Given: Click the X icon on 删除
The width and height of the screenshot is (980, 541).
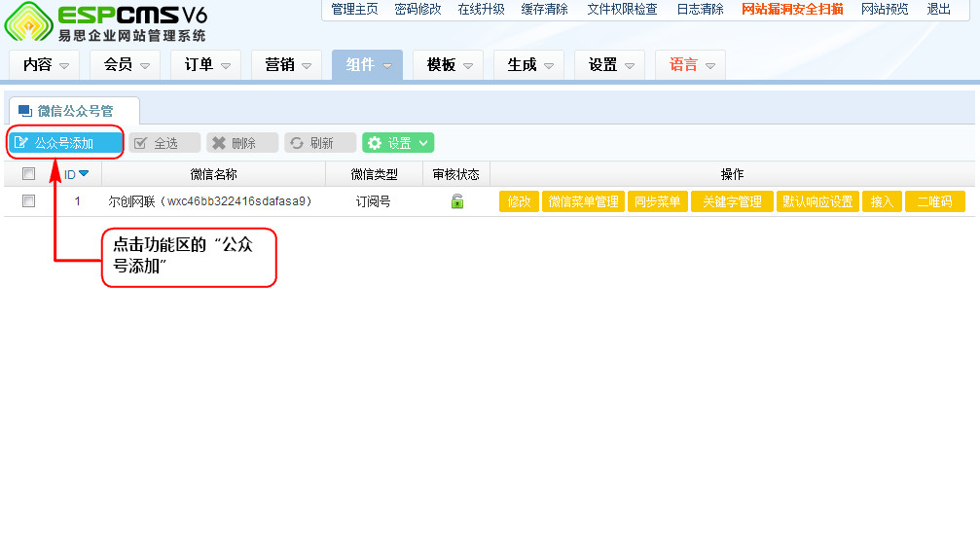Looking at the screenshot, I should [x=218, y=143].
